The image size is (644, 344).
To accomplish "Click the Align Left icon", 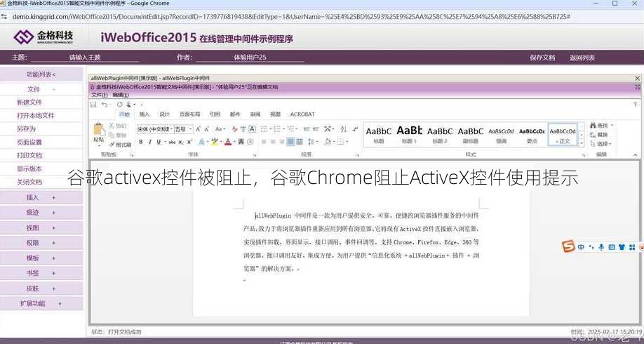I will 264,142.
